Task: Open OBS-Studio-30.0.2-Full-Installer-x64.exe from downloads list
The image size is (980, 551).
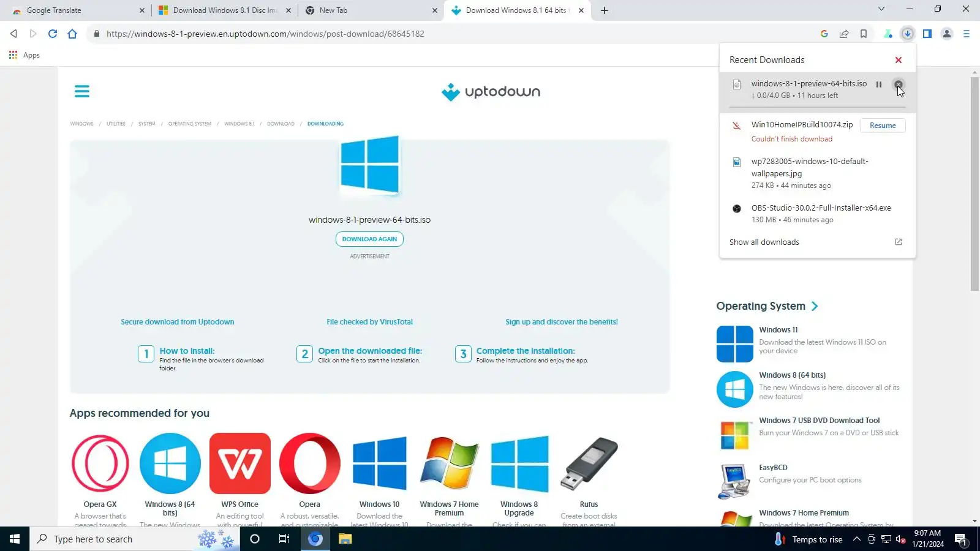Action: point(818,213)
